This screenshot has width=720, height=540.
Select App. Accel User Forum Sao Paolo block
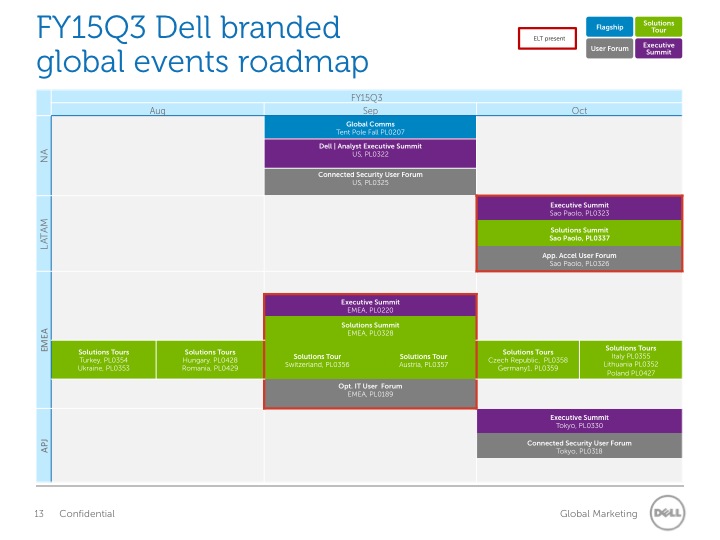point(579,259)
